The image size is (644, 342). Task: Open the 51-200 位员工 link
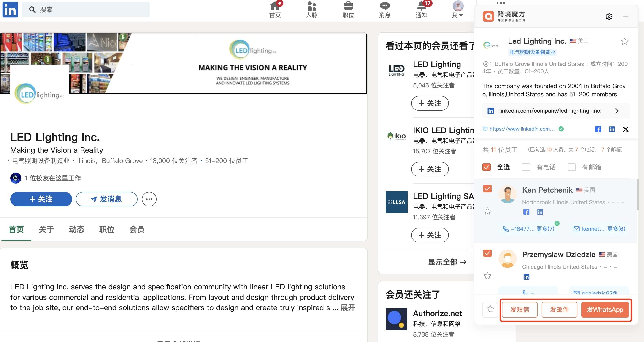tap(227, 161)
